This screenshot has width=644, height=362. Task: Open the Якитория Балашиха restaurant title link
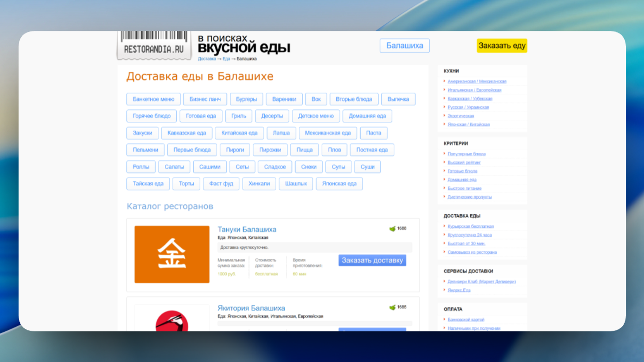(x=251, y=308)
